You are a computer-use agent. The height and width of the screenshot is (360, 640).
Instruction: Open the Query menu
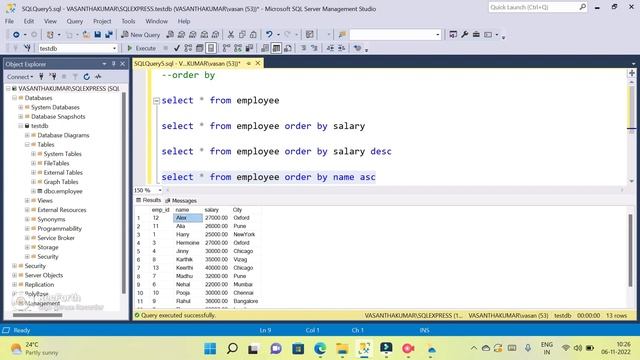(75, 21)
